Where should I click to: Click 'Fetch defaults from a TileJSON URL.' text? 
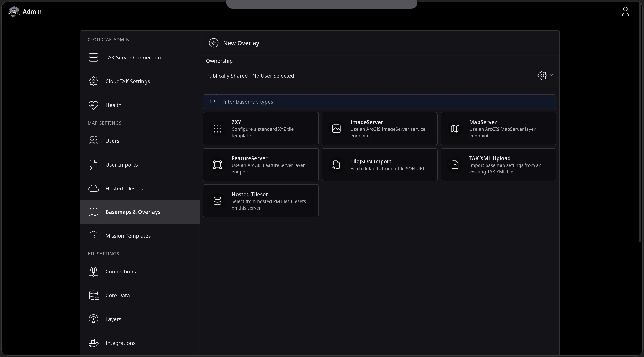(x=388, y=169)
